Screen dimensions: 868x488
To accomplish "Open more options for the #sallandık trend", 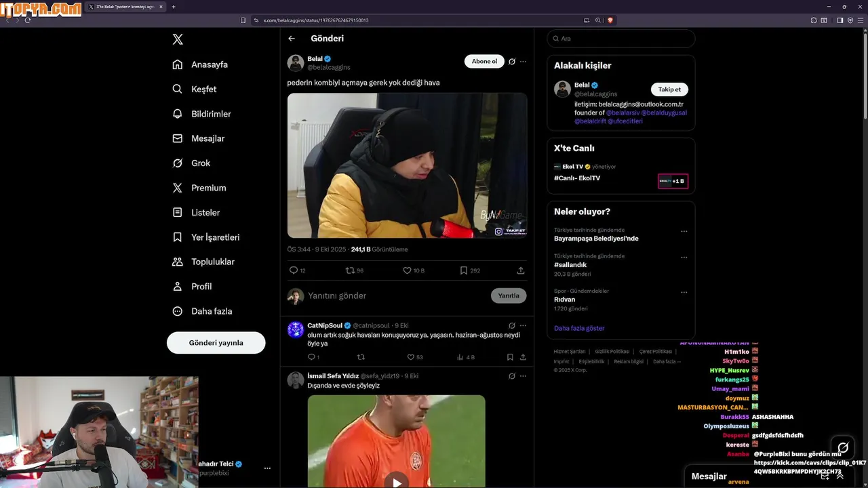I will (x=684, y=258).
